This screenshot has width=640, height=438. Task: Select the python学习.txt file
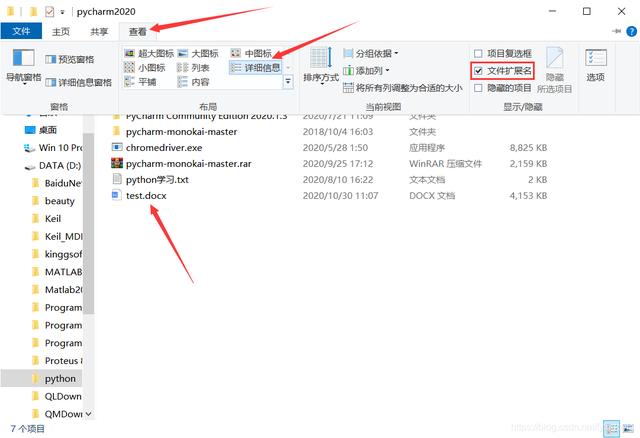(157, 180)
